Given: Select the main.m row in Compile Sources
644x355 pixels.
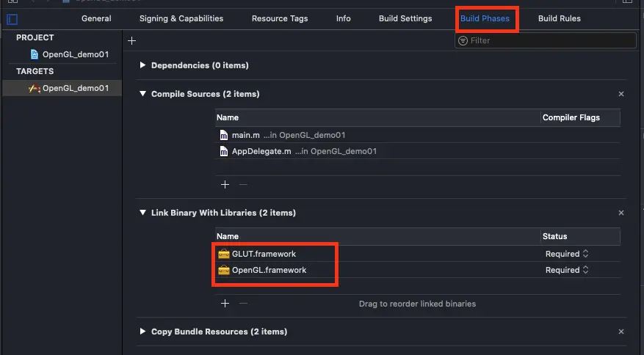Looking at the screenshot, I should [418, 135].
